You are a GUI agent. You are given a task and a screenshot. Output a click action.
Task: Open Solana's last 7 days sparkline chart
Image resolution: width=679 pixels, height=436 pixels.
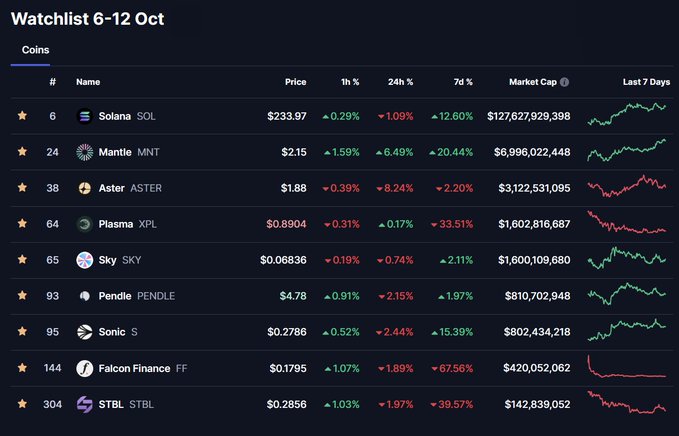click(628, 114)
